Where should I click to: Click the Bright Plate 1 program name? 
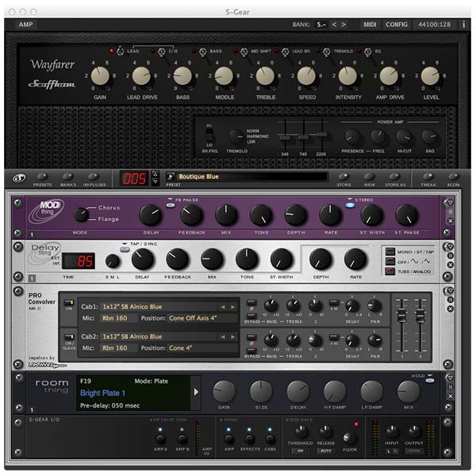coord(102,393)
